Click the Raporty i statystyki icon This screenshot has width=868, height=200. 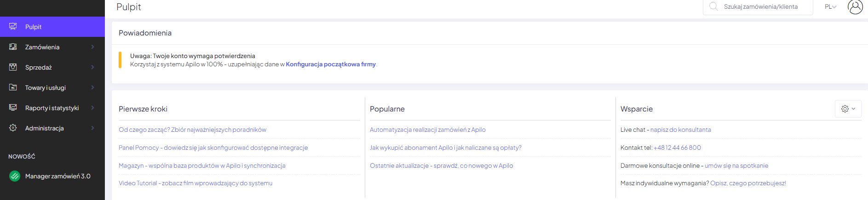(x=13, y=108)
